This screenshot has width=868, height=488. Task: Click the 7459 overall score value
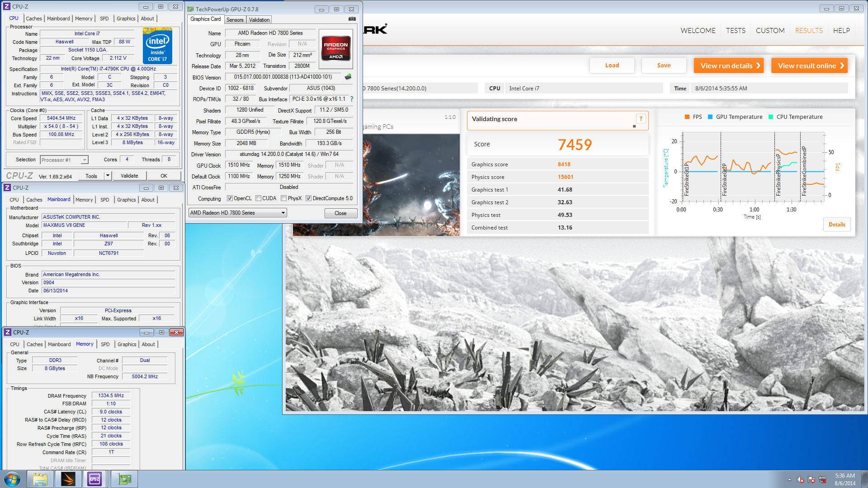coord(575,145)
